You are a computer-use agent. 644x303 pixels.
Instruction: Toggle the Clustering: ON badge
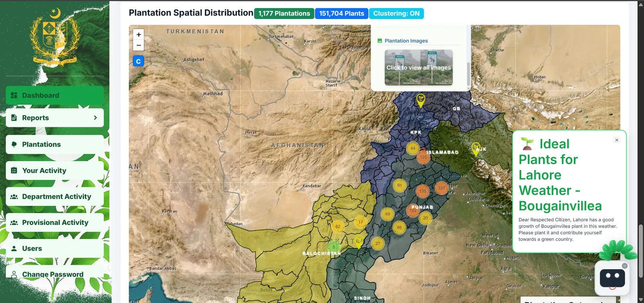pyautogui.click(x=396, y=13)
